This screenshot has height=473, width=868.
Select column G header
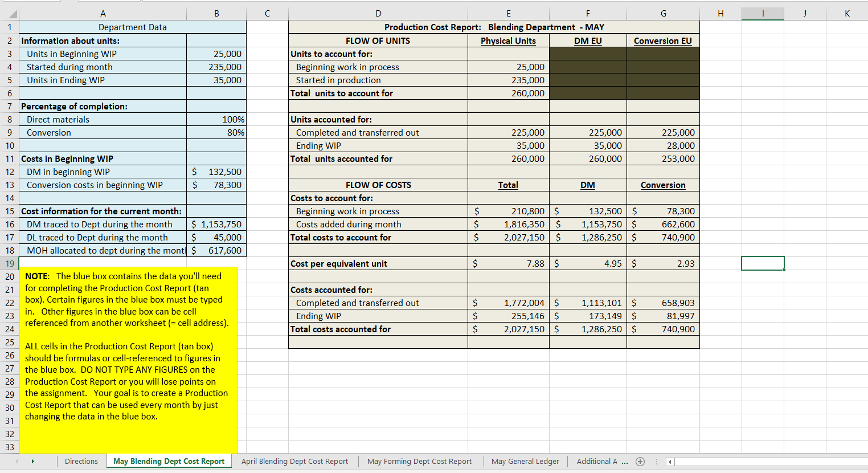[x=663, y=14]
